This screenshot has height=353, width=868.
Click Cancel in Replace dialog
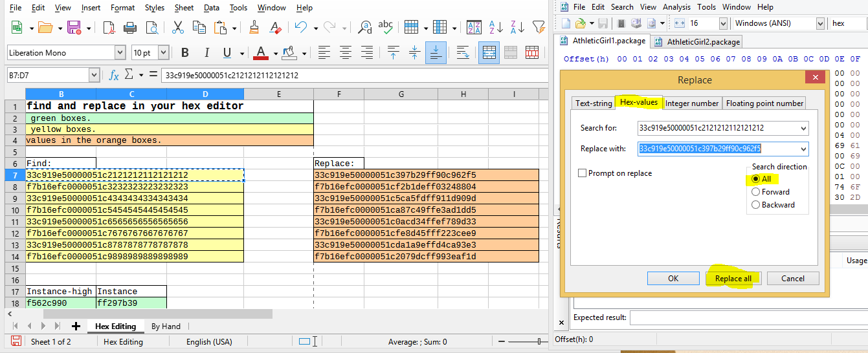tap(793, 279)
